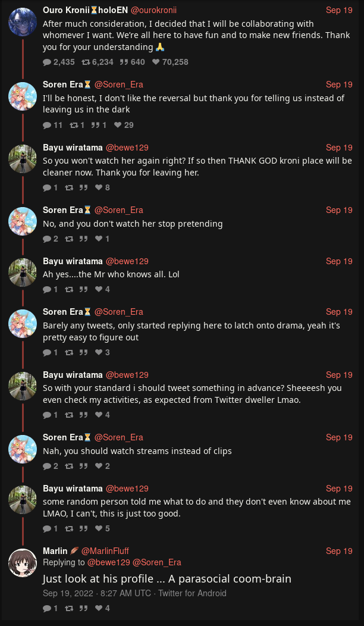Click Sep 19 date on Ouro Kronii's tweet
The height and width of the screenshot is (626, 364).
pyautogui.click(x=339, y=10)
